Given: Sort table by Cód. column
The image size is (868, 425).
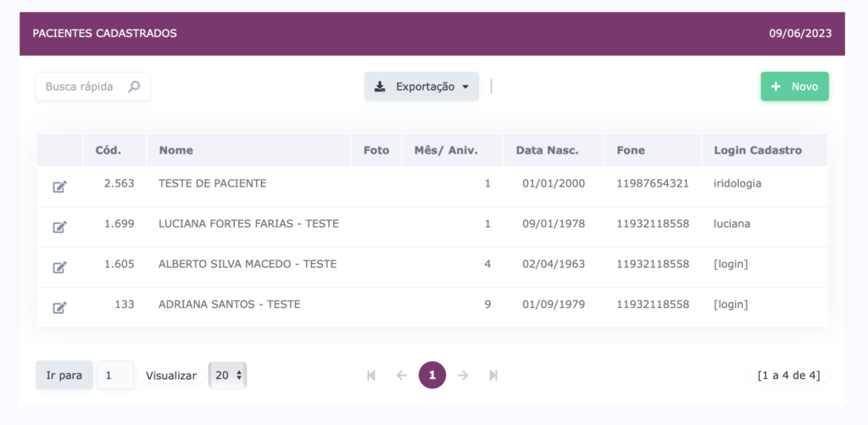Looking at the screenshot, I should 108,150.
